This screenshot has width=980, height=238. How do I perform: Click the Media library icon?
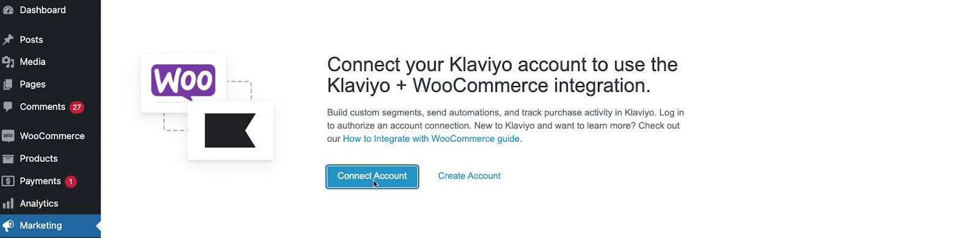(8, 62)
